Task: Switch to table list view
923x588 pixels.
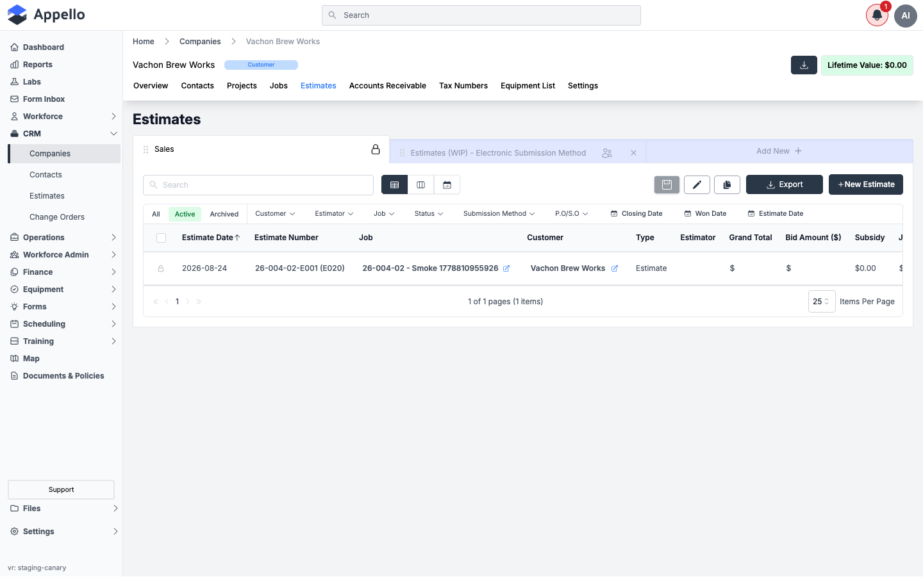Action: pyautogui.click(x=394, y=185)
